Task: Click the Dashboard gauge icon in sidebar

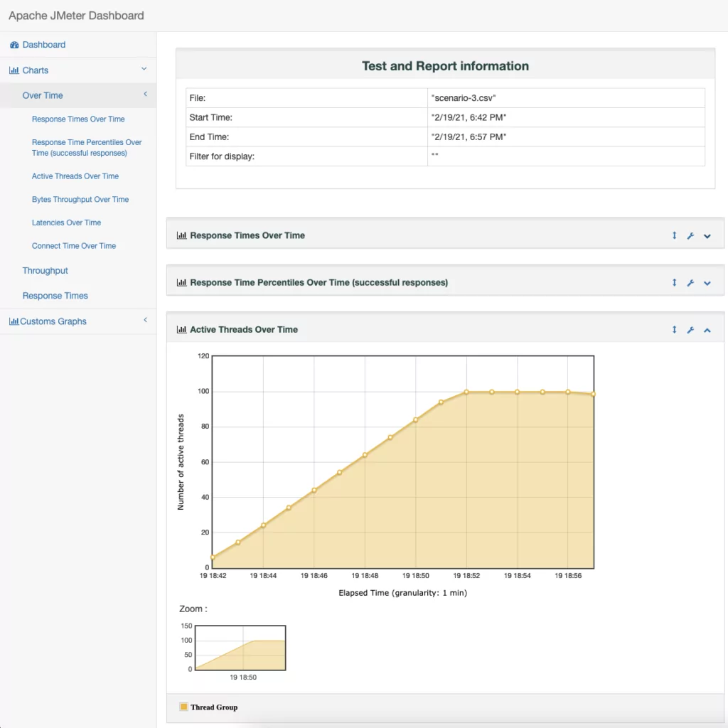Action: 14,45
